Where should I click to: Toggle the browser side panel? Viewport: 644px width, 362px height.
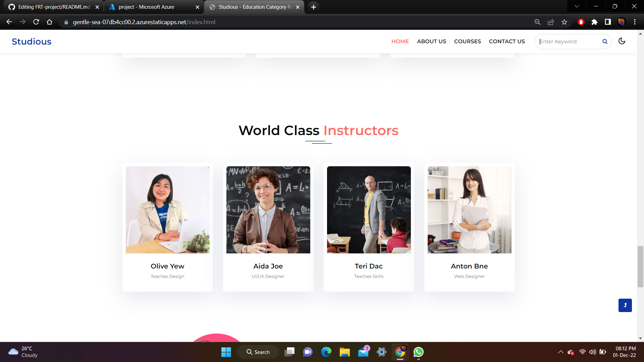click(608, 22)
